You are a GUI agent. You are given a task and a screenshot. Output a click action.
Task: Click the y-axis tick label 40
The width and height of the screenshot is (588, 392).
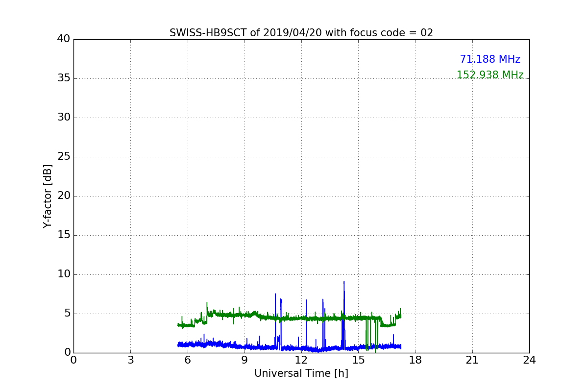tap(64, 39)
